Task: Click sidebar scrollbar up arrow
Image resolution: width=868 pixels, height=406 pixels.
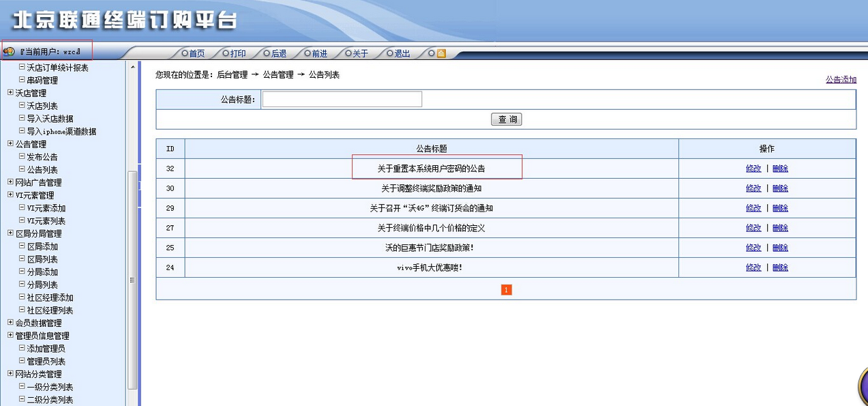Action: click(132, 67)
